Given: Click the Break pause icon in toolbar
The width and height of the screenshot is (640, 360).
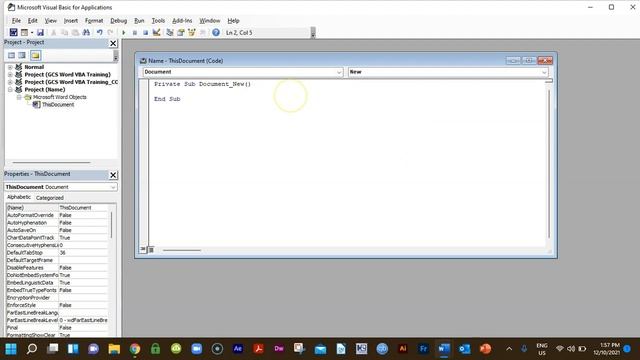Looking at the screenshot, I should (135, 32).
